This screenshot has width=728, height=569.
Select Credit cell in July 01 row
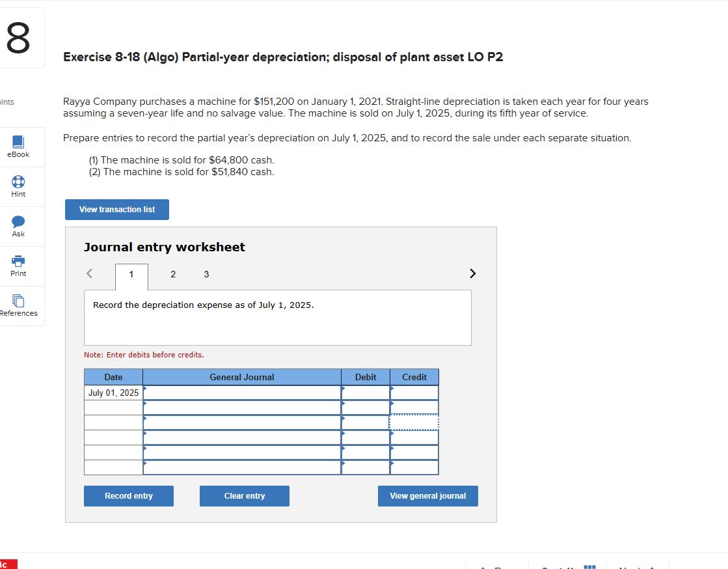414,393
